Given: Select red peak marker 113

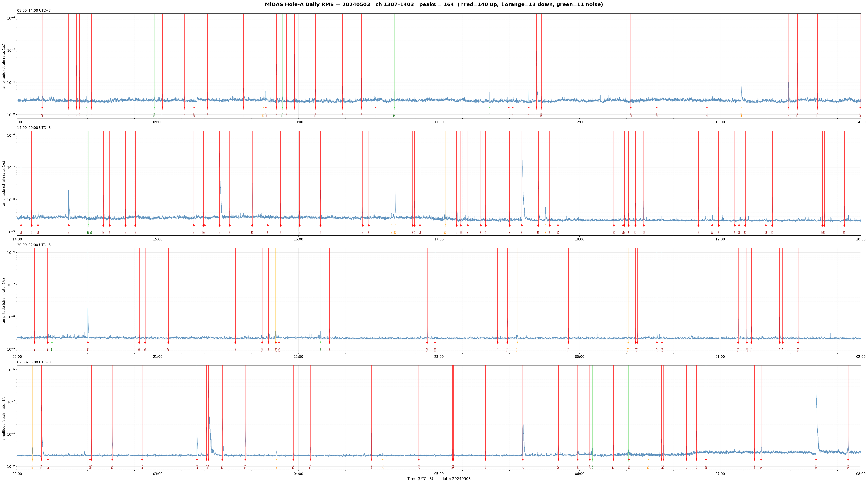Looking at the screenshot, I should coord(569,342).
